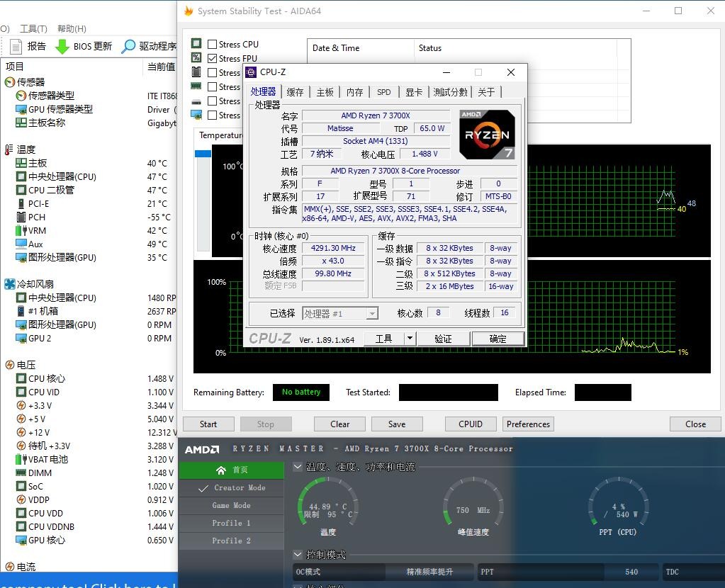Image resolution: width=725 pixels, height=588 pixels.
Task: Click the VRM battery-style icon
Action: click(21, 230)
